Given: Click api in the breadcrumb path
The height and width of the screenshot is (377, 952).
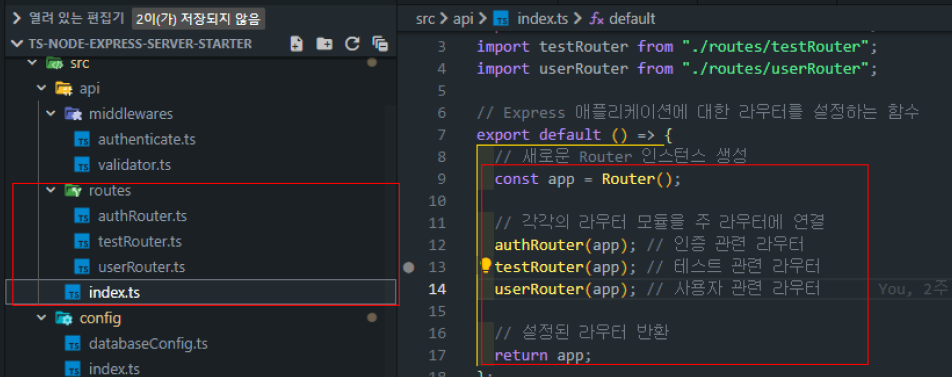Looking at the screenshot, I should [463, 19].
